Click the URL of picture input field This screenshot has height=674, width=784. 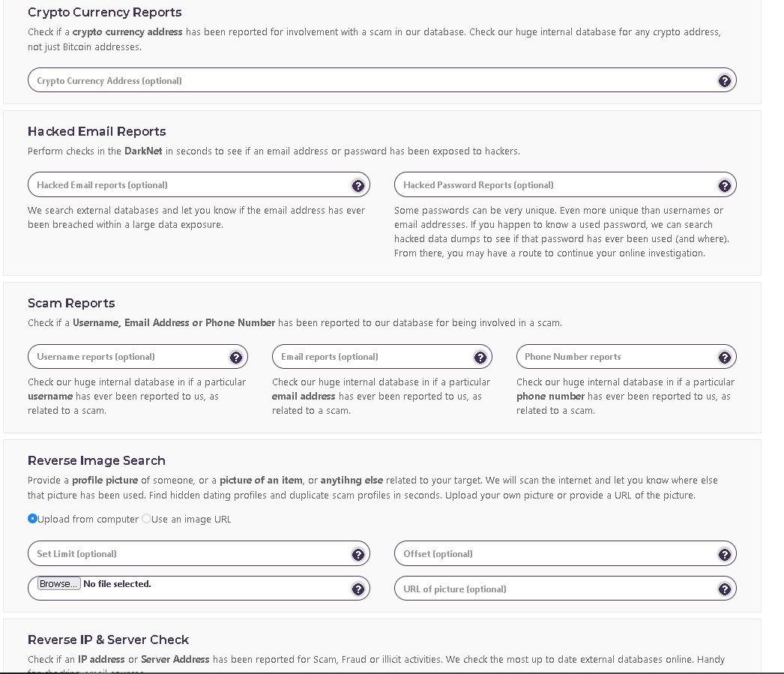pos(555,589)
